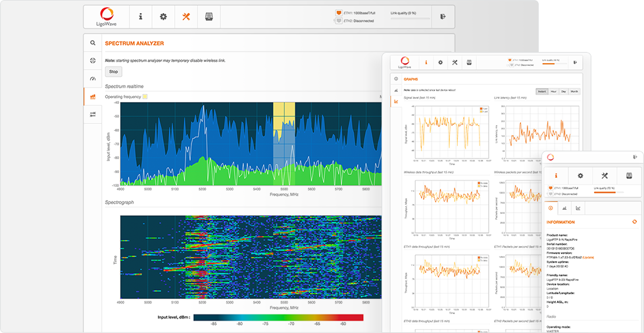The height and width of the screenshot is (333, 644).
Task: Select the orange Tools icon, large window
Action: 186,17
